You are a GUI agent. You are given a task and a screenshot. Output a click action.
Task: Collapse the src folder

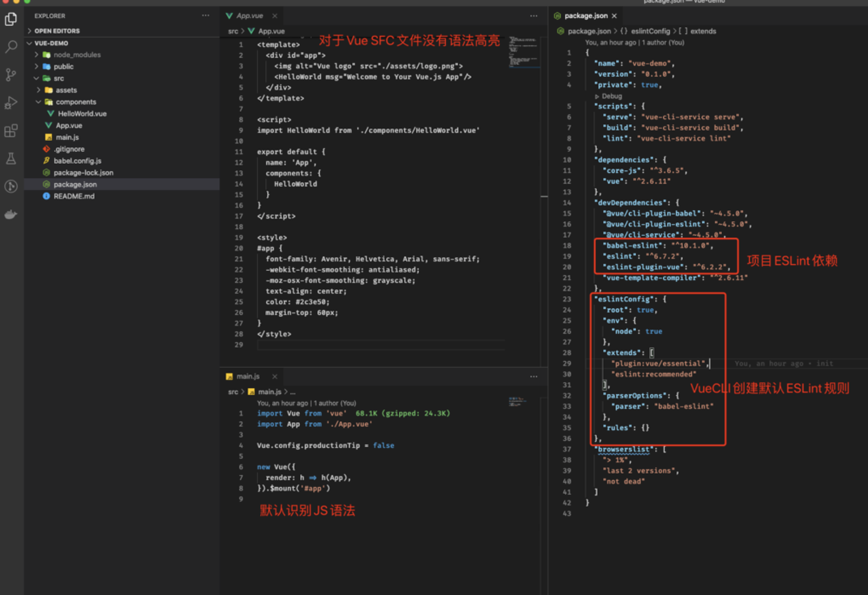[36, 78]
